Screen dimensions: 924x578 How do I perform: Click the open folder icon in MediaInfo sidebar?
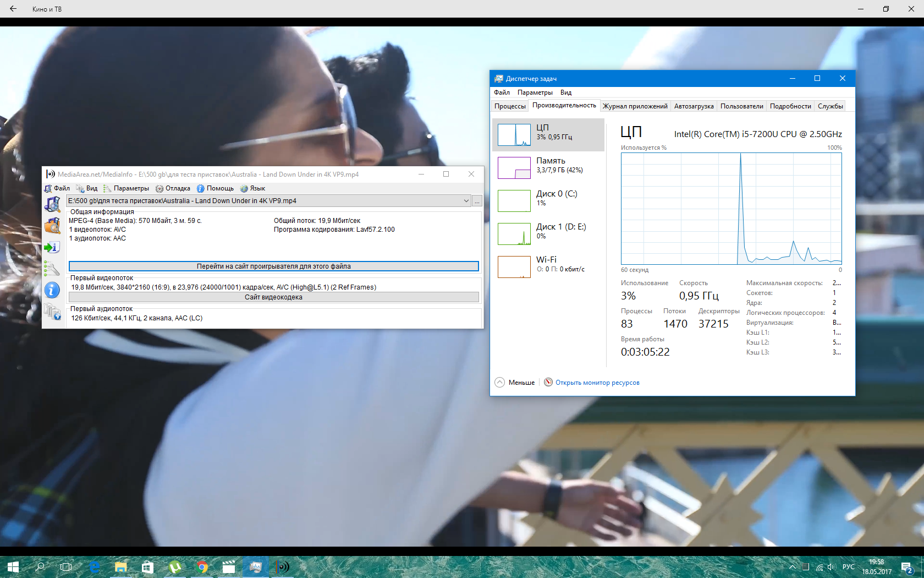click(52, 226)
